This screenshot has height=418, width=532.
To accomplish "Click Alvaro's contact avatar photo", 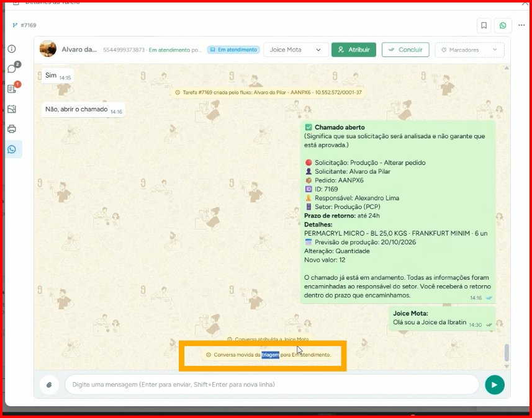I will click(x=48, y=49).
